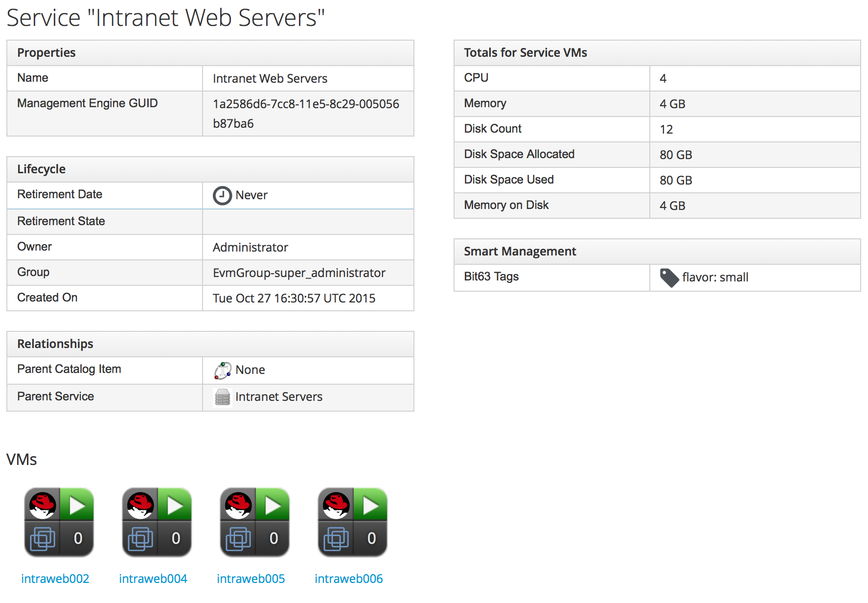The image size is (868, 603).
Task: Open the intraweb004 link
Action: [153, 579]
